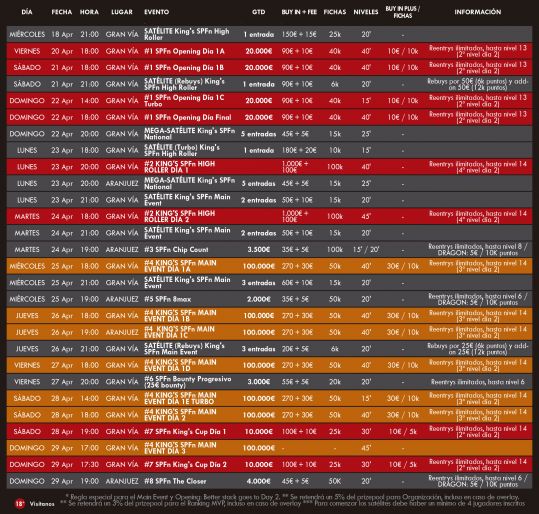Click event '#4 KING'S SPFn MAIN EVENT DÍA 3'
This screenshot has width=539, height=514.
180,448
